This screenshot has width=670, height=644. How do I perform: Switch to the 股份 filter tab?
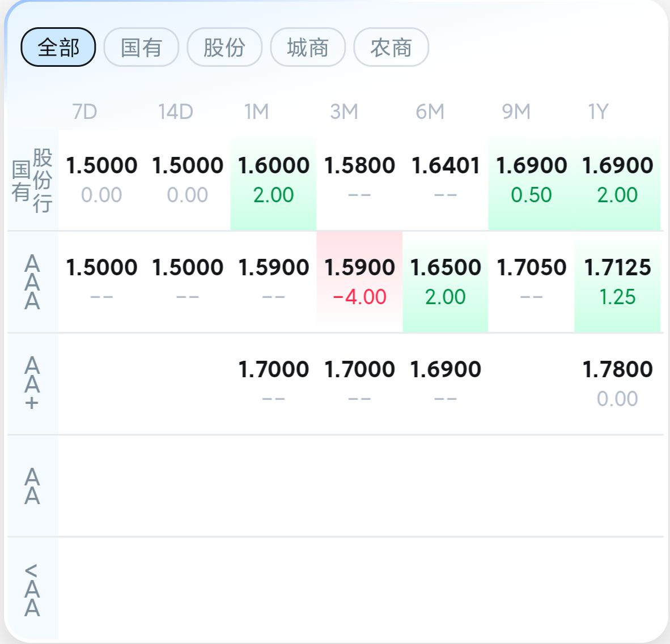coord(225,47)
